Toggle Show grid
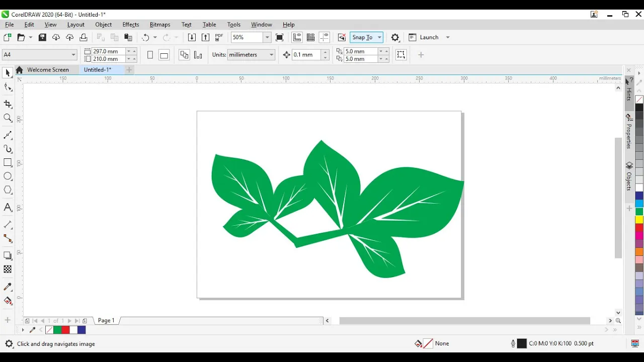This screenshot has height=362, width=644. [311, 37]
